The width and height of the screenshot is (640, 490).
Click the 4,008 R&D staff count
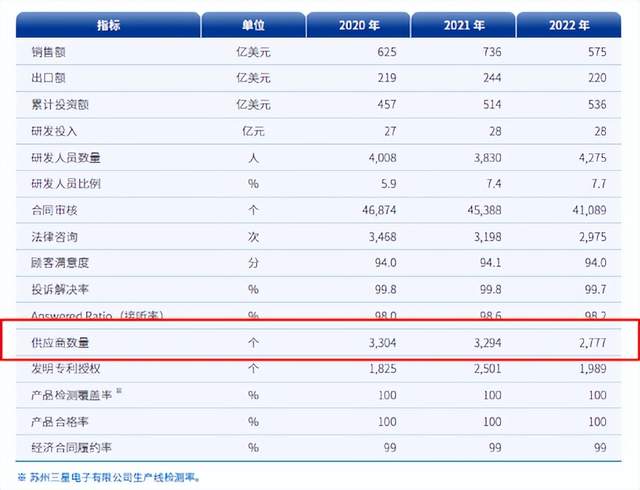click(382, 158)
